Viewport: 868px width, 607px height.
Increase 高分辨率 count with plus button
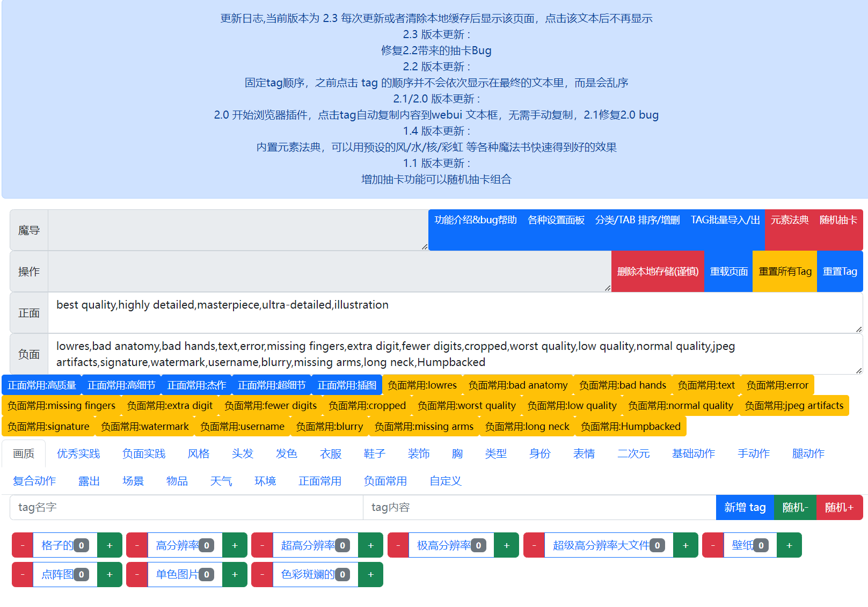(235, 545)
